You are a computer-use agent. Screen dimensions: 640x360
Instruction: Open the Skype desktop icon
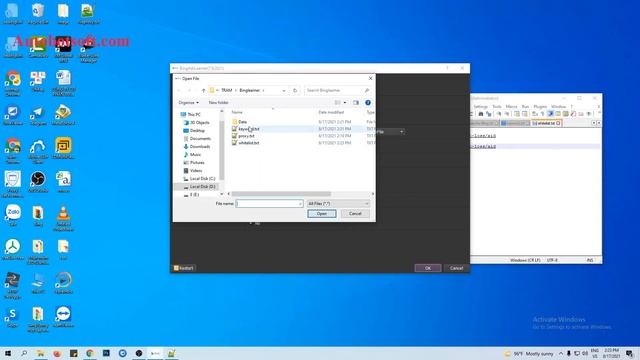pyautogui.click(x=13, y=318)
